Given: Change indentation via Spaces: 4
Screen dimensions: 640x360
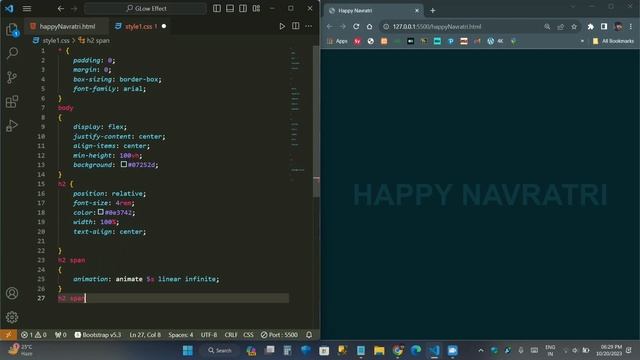Looking at the screenshot, I should (181, 335).
